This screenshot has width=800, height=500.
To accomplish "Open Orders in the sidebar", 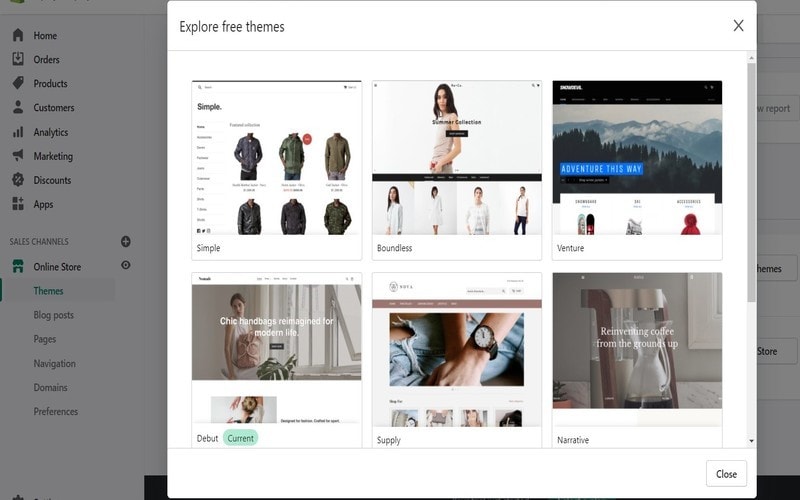I will (46, 60).
